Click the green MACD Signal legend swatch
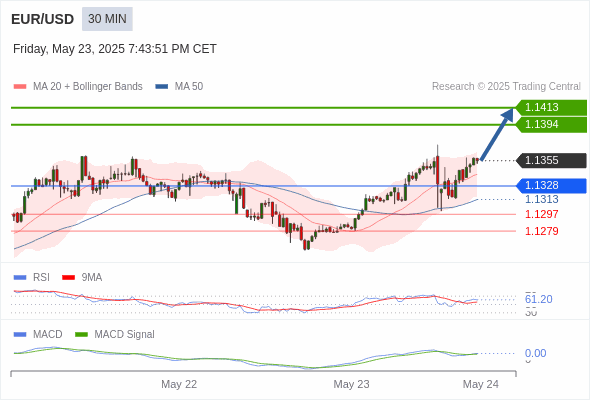The width and height of the screenshot is (590, 400). coord(81,335)
